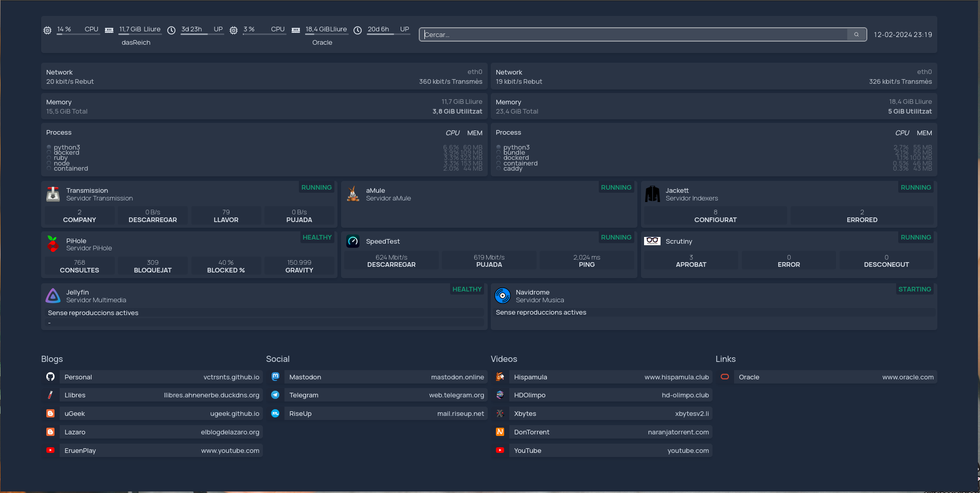The height and width of the screenshot is (493, 980).
Task: Open the Oracle link bookmark
Action: [835, 377]
